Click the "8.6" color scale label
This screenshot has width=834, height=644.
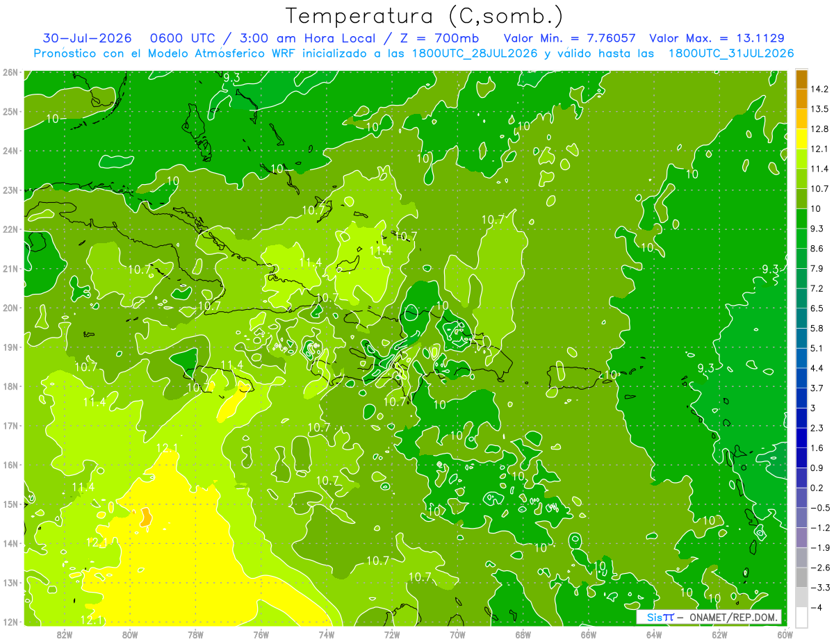click(817, 249)
